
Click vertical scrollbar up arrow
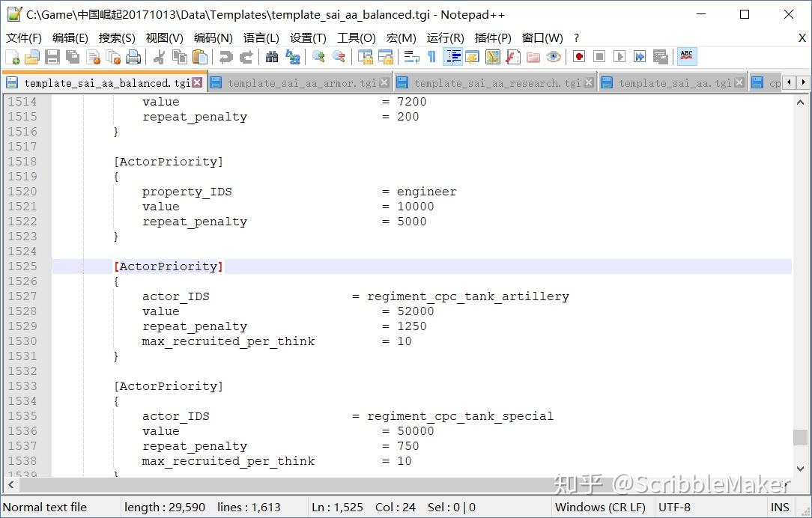coord(801,102)
